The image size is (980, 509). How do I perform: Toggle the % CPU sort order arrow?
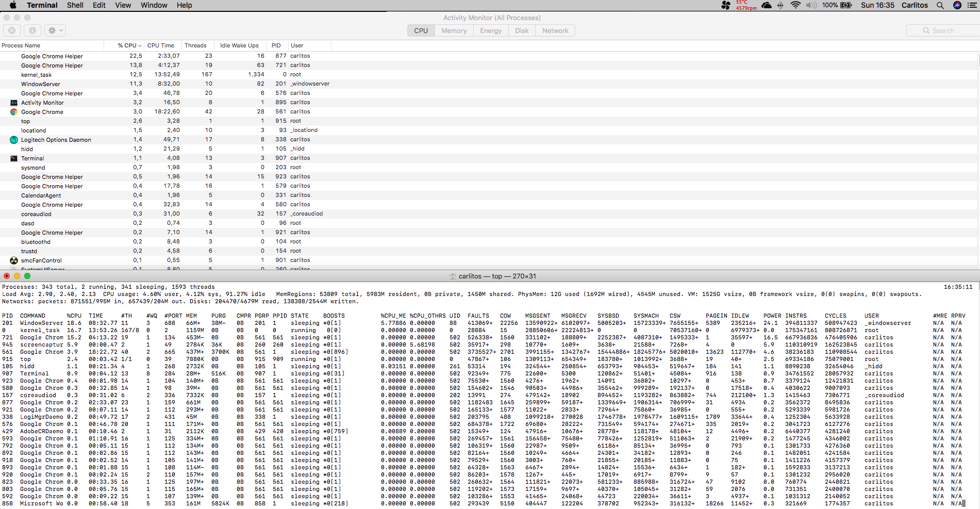pyautogui.click(x=140, y=45)
